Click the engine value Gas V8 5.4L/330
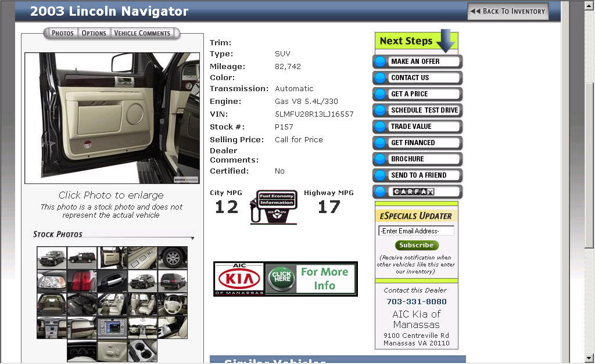 [306, 102]
